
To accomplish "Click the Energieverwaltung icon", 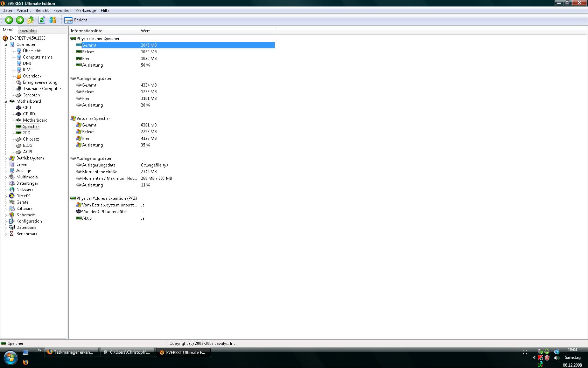I will pos(19,82).
